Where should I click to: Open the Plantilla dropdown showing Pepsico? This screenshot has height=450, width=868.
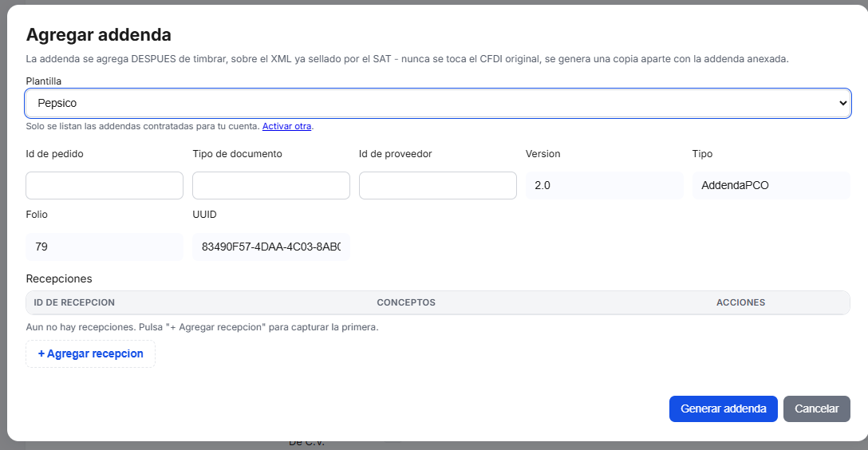[x=437, y=103]
